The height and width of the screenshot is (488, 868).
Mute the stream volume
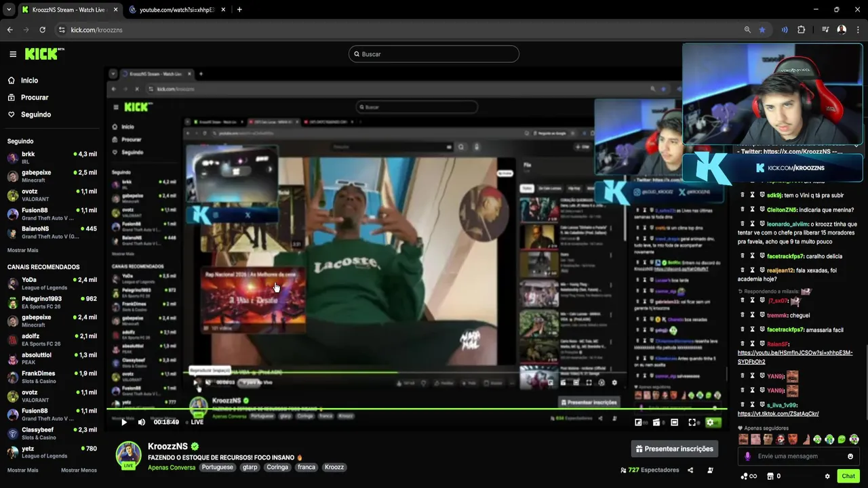coord(141,422)
